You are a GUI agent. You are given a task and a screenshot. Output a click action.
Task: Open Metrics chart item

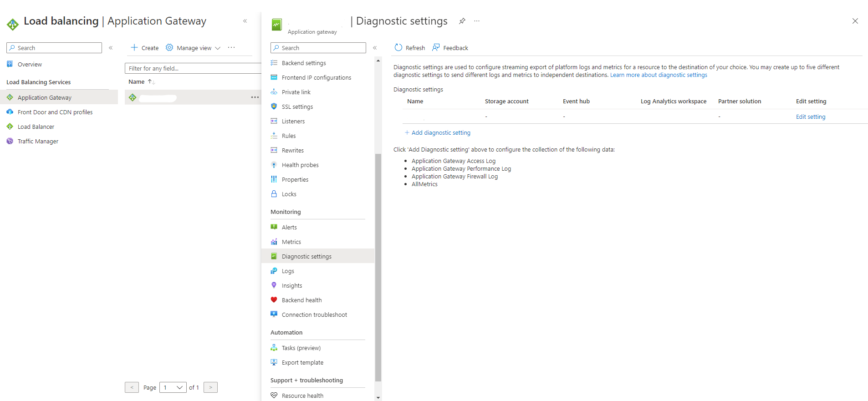pyautogui.click(x=291, y=242)
